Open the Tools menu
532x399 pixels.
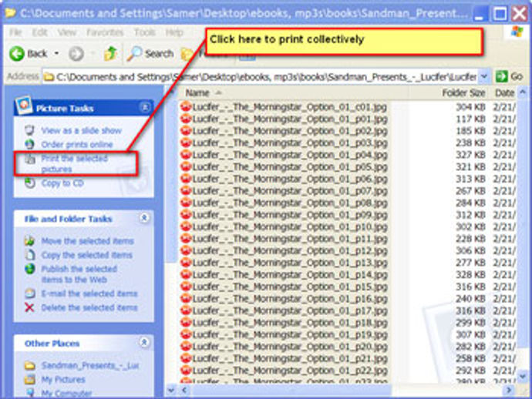click(x=144, y=32)
